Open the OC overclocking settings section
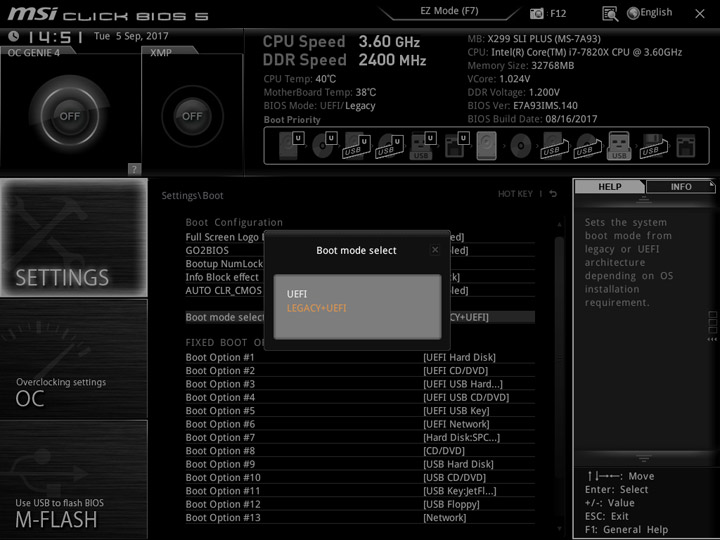720x540 pixels. (x=73, y=359)
